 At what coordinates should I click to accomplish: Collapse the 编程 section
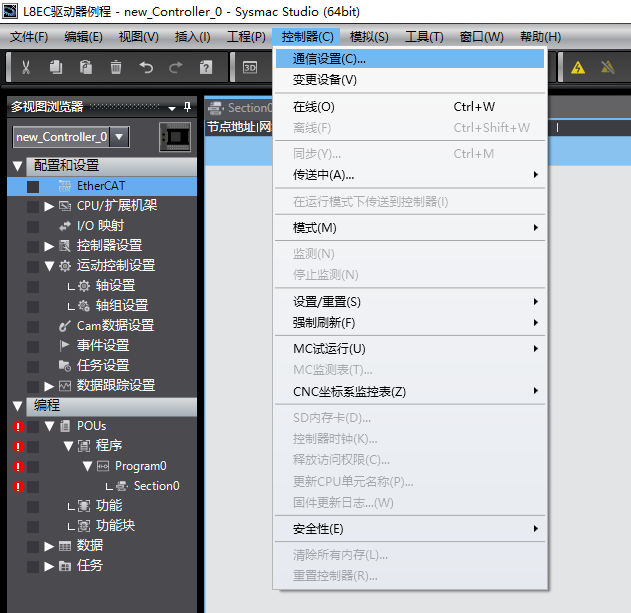(17, 406)
